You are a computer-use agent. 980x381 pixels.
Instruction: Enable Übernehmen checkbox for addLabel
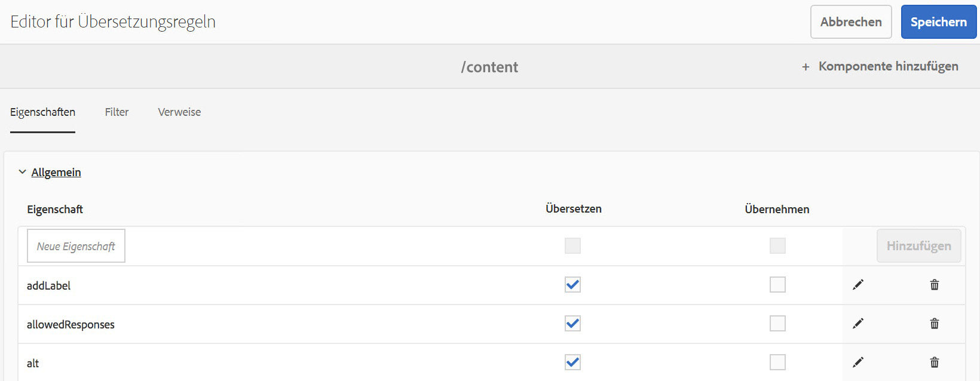click(x=777, y=285)
